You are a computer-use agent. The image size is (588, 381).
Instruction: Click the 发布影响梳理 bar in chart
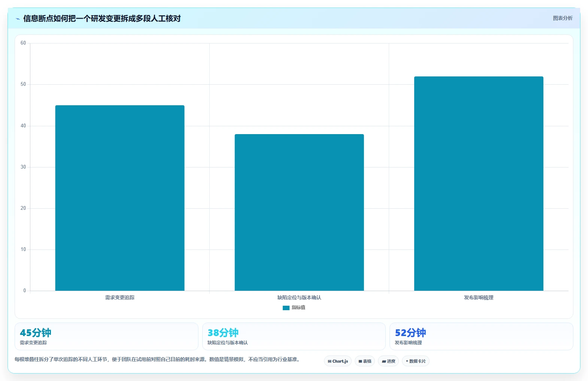[x=479, y=184]
